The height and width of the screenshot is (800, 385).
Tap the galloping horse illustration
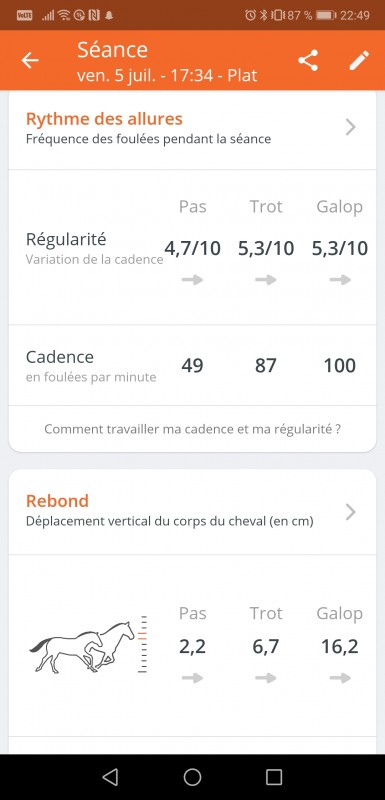[82, 646]
